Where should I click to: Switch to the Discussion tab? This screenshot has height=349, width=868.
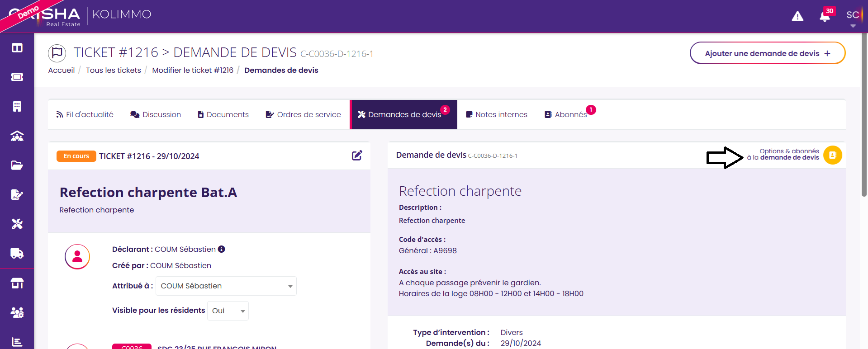point(156,115)
